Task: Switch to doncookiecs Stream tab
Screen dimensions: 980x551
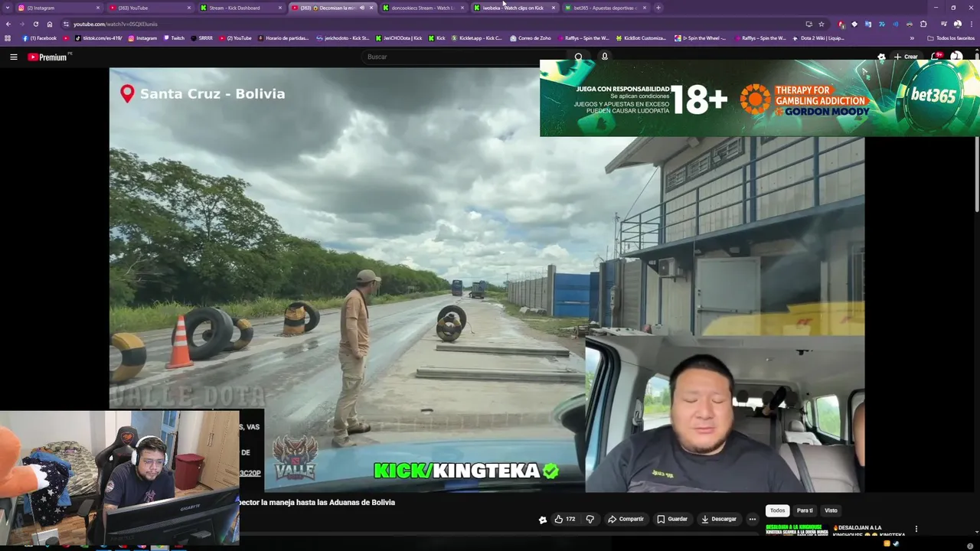Action: (423, 8)
